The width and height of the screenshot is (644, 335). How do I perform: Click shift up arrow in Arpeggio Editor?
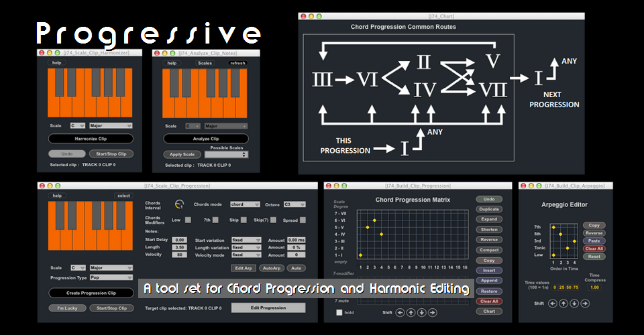[563, 304]
